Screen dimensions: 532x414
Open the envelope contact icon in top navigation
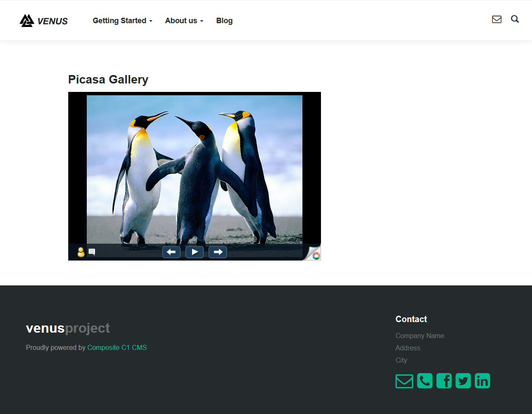(x=497, y=19)
